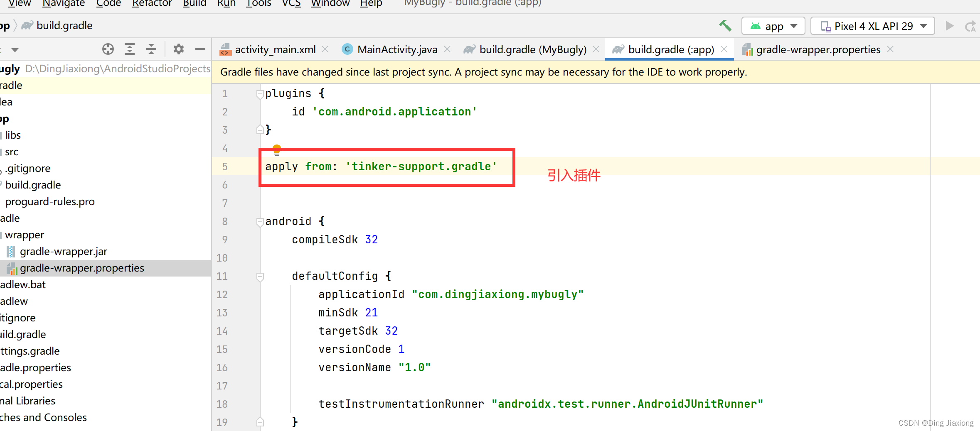The width and height of the screenshot is (980, 431).
Task: Click the compileSdk 32 value
Action: (371, 240)
